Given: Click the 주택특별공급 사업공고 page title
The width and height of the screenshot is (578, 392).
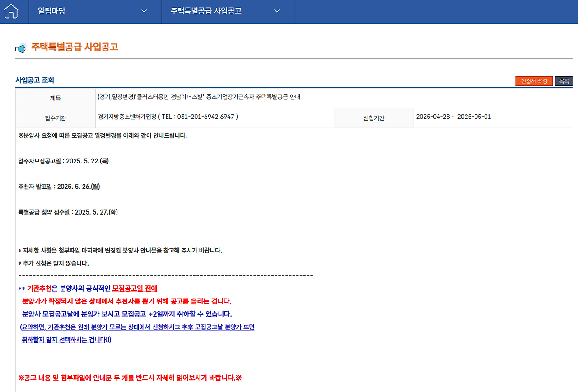Looking at the screenshot, I should pos(74,47).
